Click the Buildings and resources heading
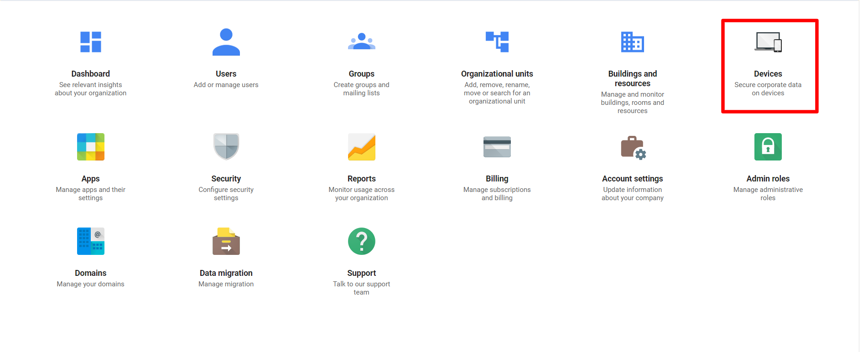This screenshot has height=352, width=868. [633, 78]
